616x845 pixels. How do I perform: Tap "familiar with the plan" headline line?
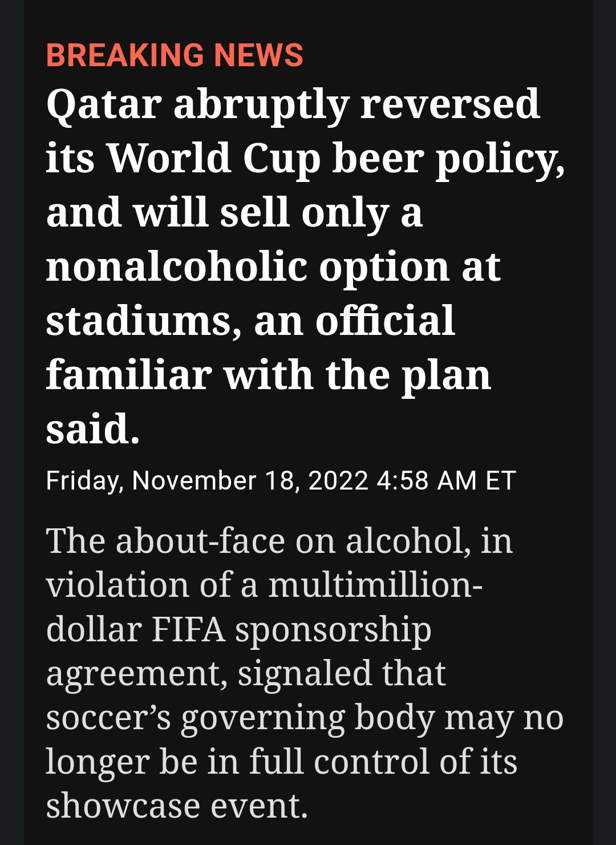pos(268,375)
